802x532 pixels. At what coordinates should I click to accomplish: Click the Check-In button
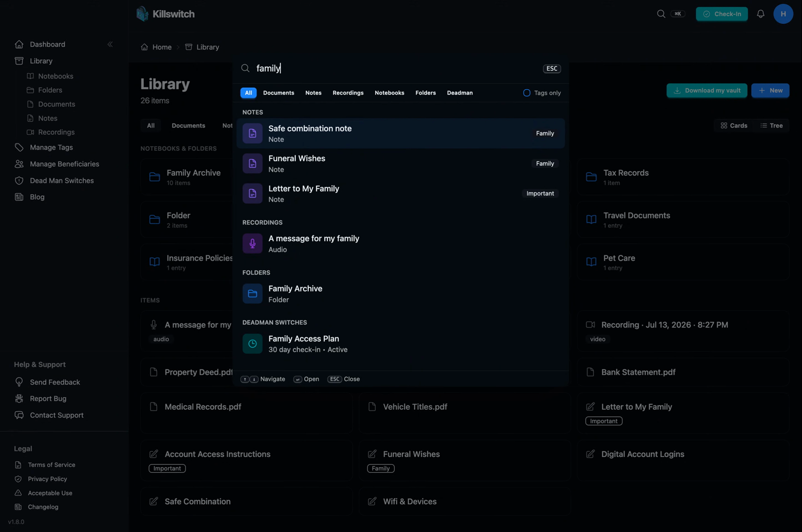click(x=722, y=14)
